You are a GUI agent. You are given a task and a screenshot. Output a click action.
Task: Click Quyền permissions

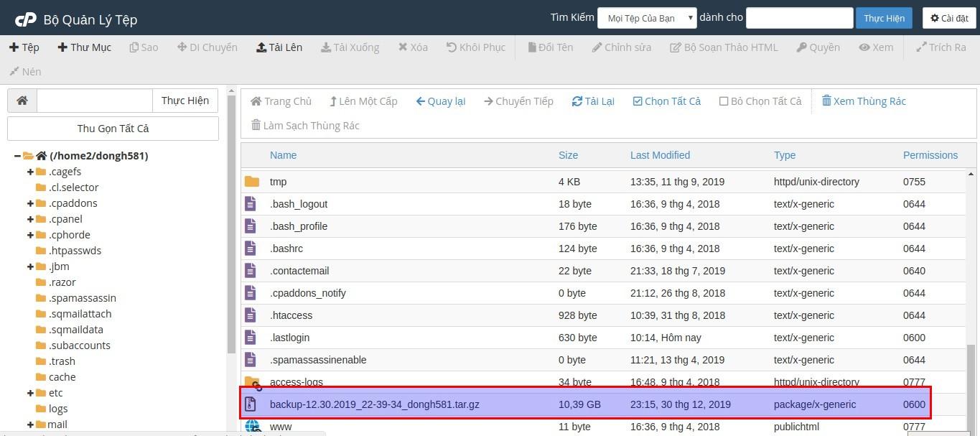818,47
